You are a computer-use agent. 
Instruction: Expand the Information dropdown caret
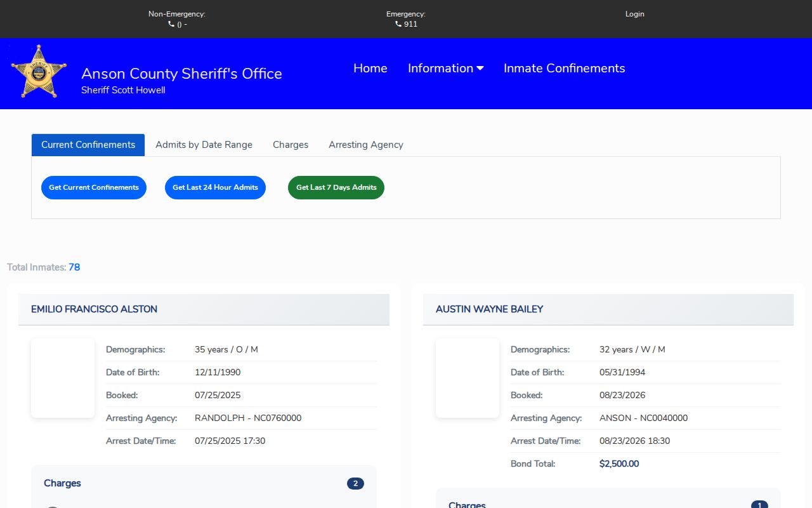point(480,69)
